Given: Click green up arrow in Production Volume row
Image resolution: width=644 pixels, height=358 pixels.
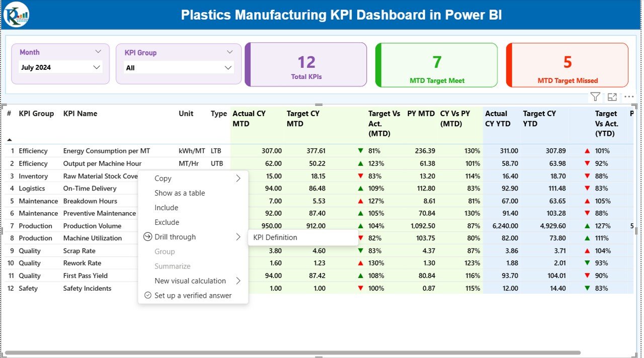Looking at the screenshot, I should 360,226.
